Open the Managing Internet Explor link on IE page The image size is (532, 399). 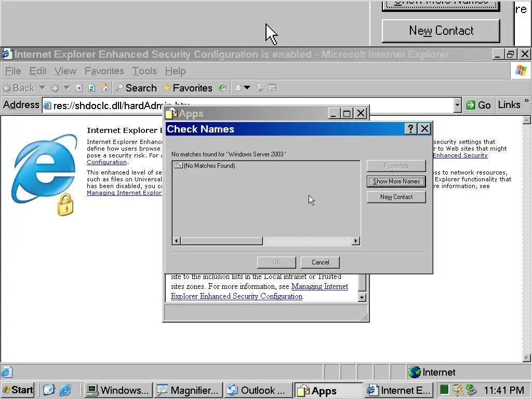coord(124,193)
